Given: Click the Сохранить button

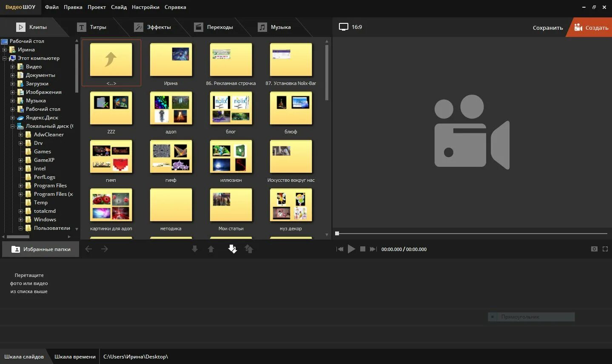Looking at the screenshot, I should 548,28.
